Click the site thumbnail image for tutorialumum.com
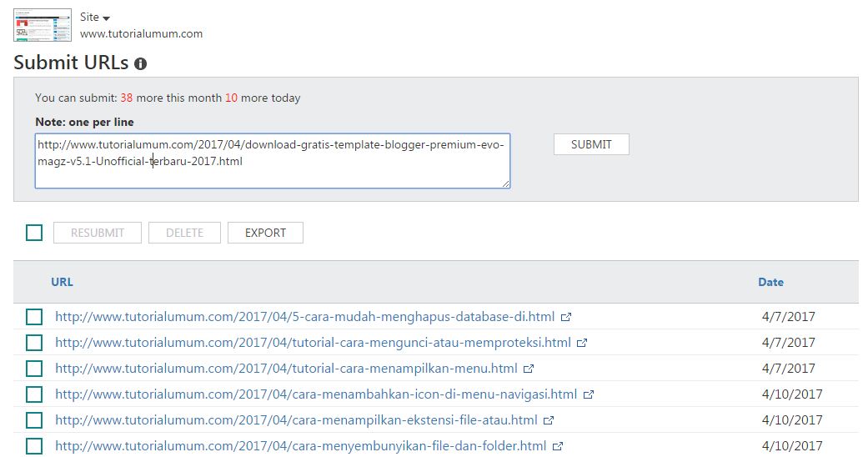The image size is (868, 457). coord(43,25)
